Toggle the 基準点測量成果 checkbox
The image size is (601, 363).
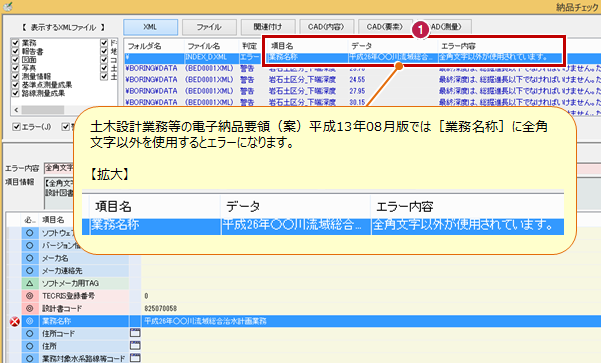coord(15,85)
